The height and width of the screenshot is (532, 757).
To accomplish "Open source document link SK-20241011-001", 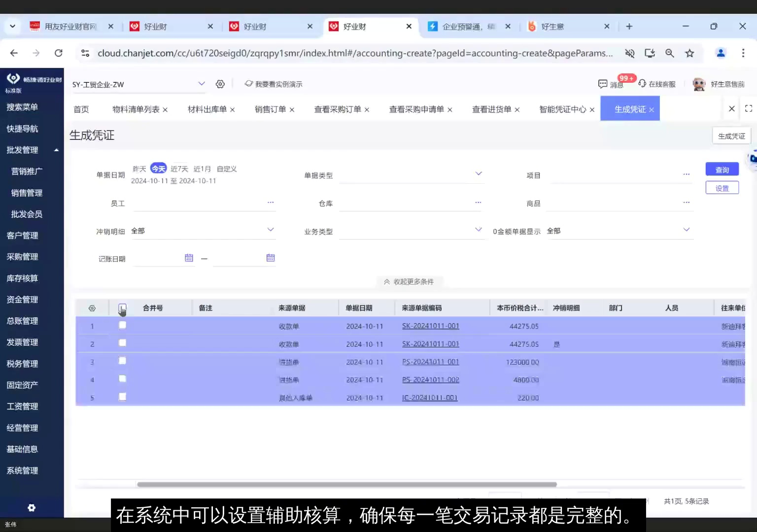I will [430, 326].
